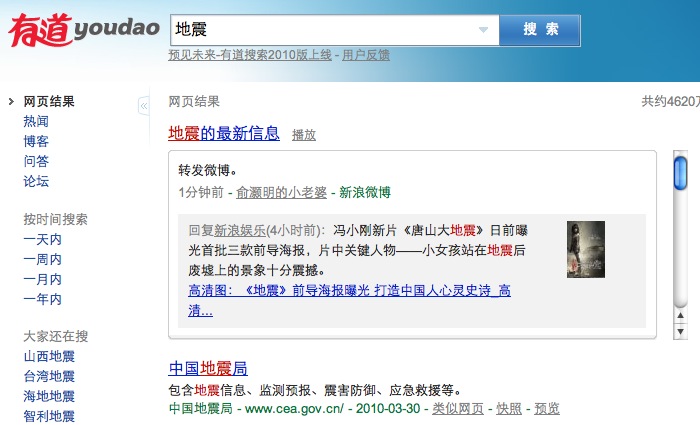Switch to the 问答 category
Image resolution: width=700 pixels, height=425 pixels.
tap(36, 161)
